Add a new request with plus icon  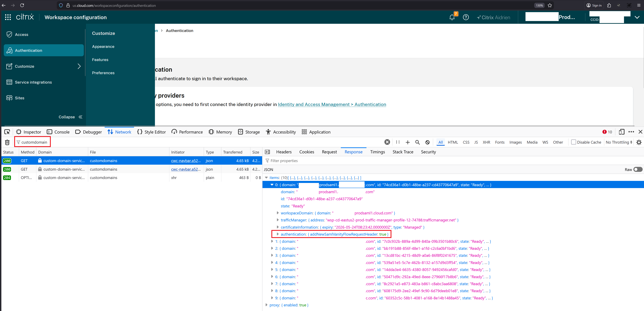[x=408, y=142]
